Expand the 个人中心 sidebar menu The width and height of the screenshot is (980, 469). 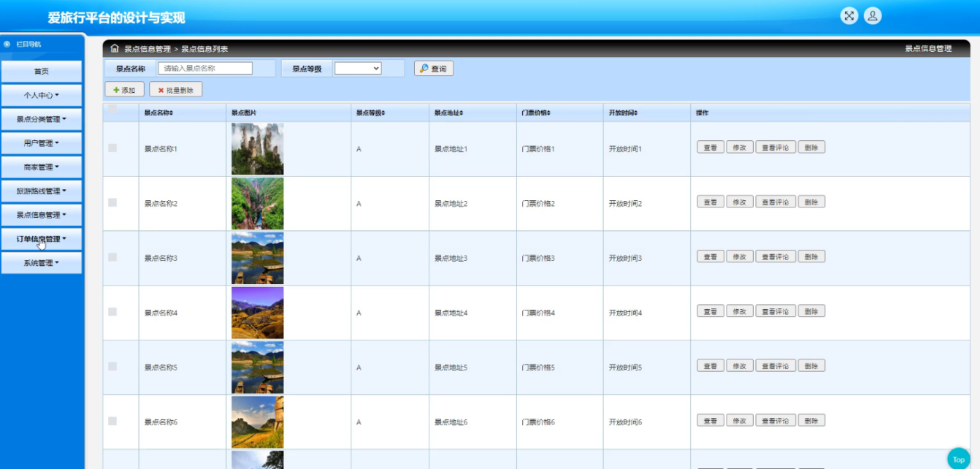point(42,95)
